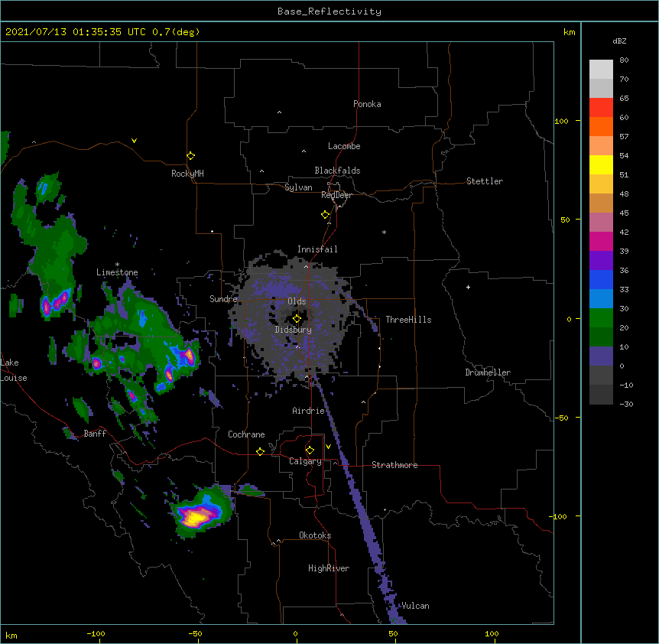Click the Lake Louise label

14,370
